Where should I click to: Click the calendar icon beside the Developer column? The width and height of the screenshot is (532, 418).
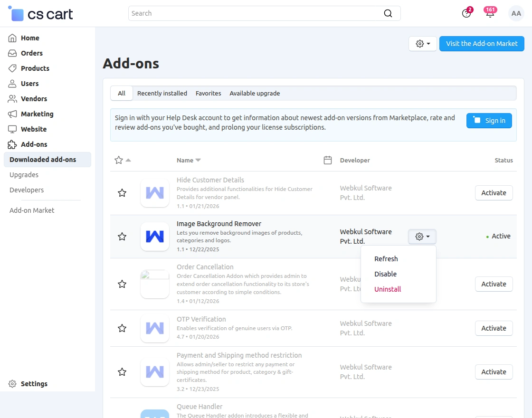327,160
